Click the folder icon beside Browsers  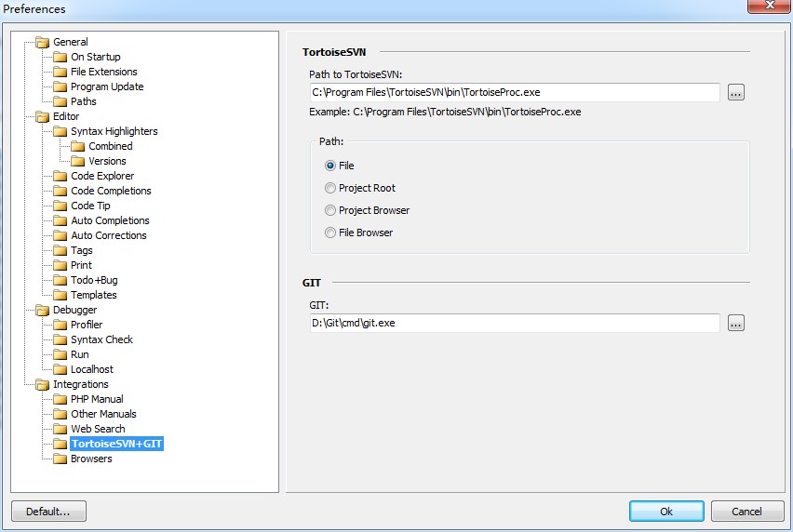[x=60, y=459]
